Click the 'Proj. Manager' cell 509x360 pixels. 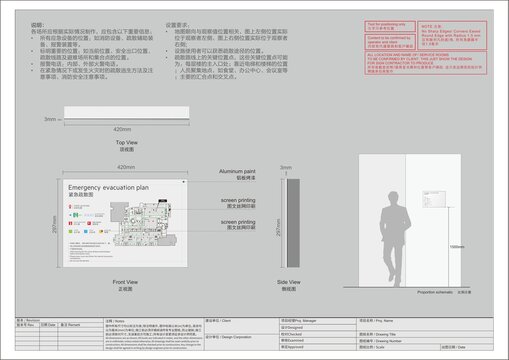tap(318, 321)
